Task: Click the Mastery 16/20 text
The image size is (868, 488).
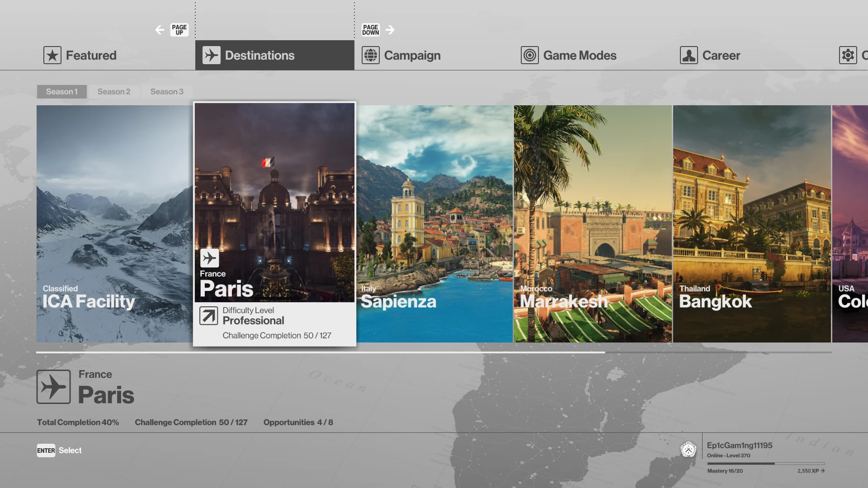Action: (725, 471)
